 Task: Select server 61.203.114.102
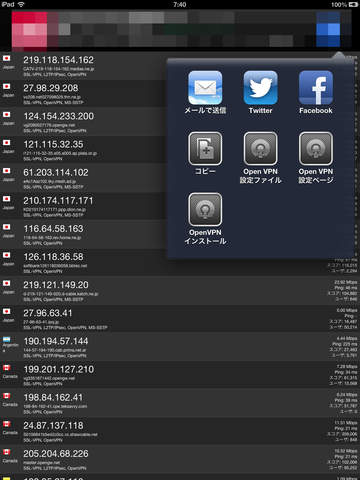pyautogui.click(x=180, y=178)
